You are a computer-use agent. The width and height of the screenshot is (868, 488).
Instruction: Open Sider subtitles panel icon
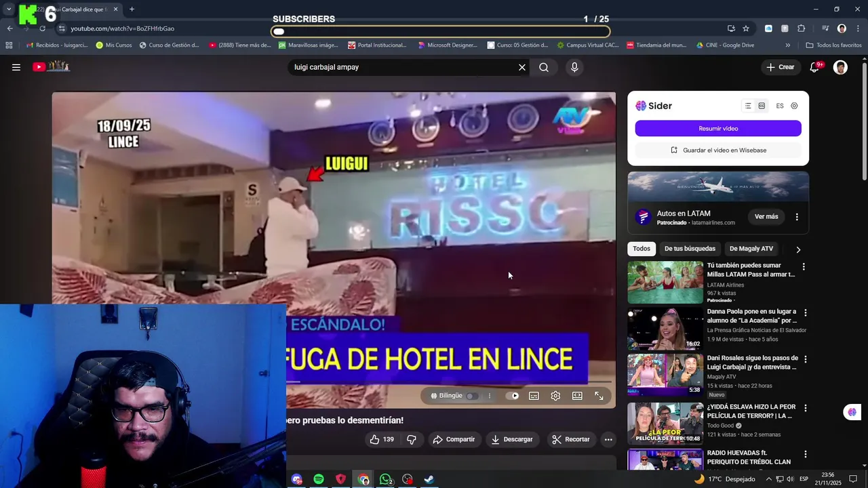pos(762,106)
